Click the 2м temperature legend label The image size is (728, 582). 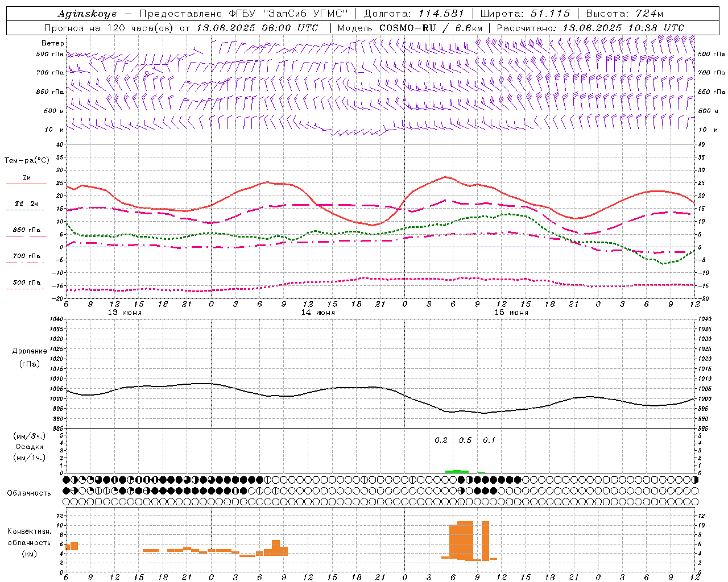[x=27, y=177]
